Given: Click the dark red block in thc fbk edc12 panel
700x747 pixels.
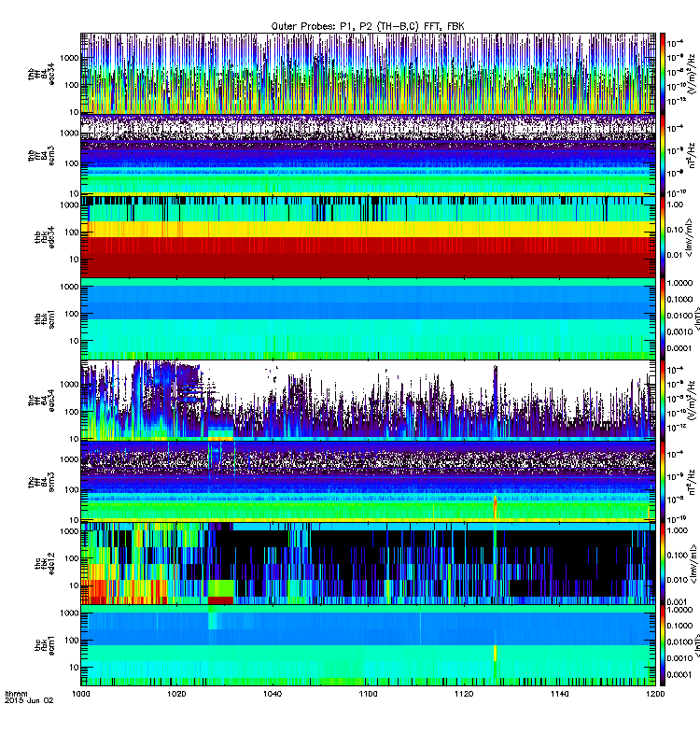Looking at the screenshot, I should [221, 600].
